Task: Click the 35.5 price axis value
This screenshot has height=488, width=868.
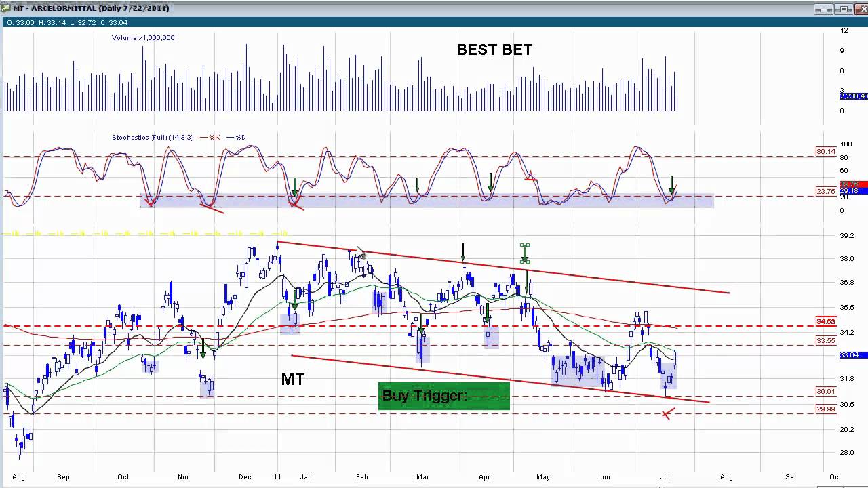Action: [x=846, y=308]
